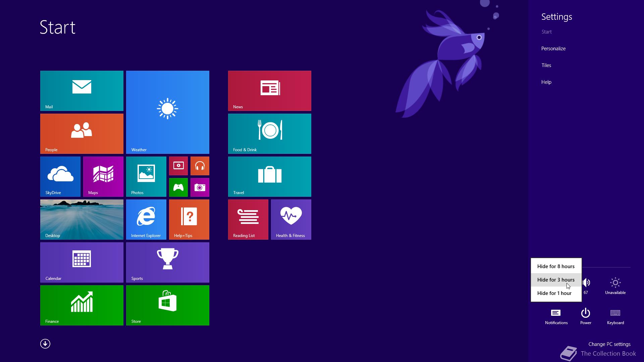Click the Brightness Unavailable icon
The width and height of the screenshot is (644, 362).
(x=615, y=286)
